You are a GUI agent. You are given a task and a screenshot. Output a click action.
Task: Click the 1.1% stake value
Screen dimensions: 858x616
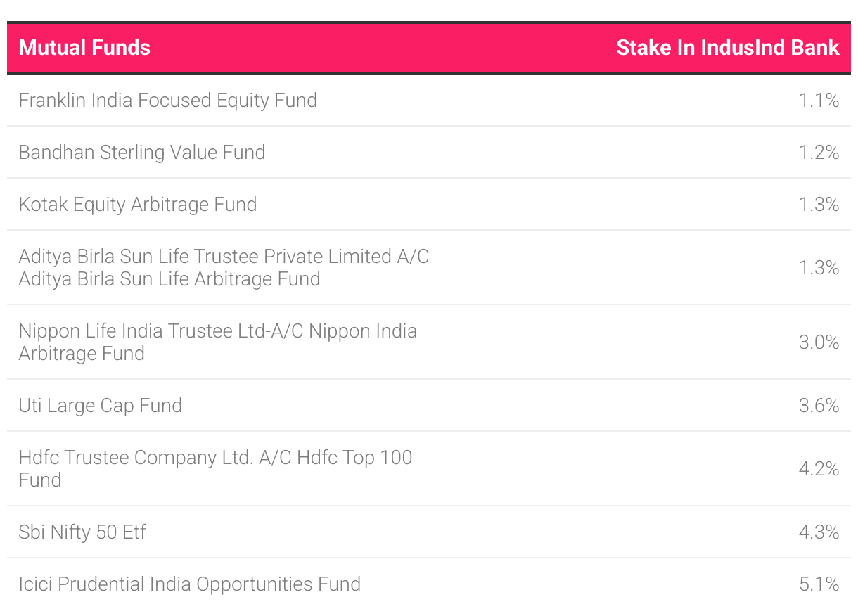click(x=819, y=101)
